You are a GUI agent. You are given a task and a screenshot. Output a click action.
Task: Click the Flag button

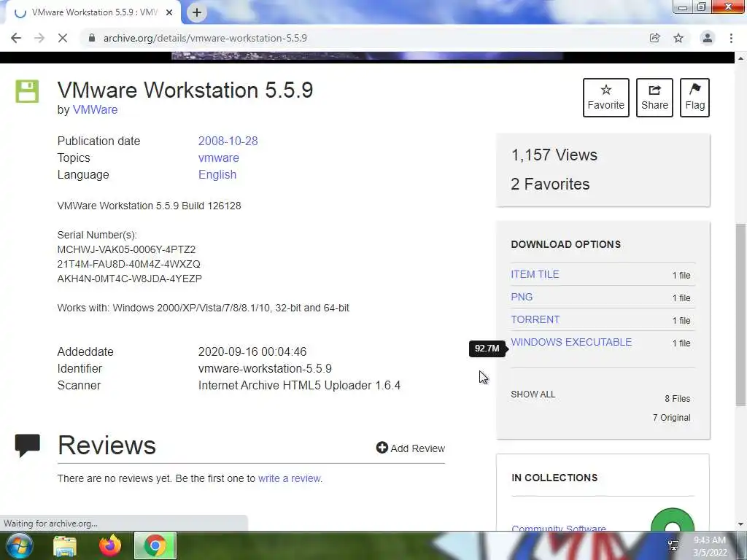tap(694, 98)
